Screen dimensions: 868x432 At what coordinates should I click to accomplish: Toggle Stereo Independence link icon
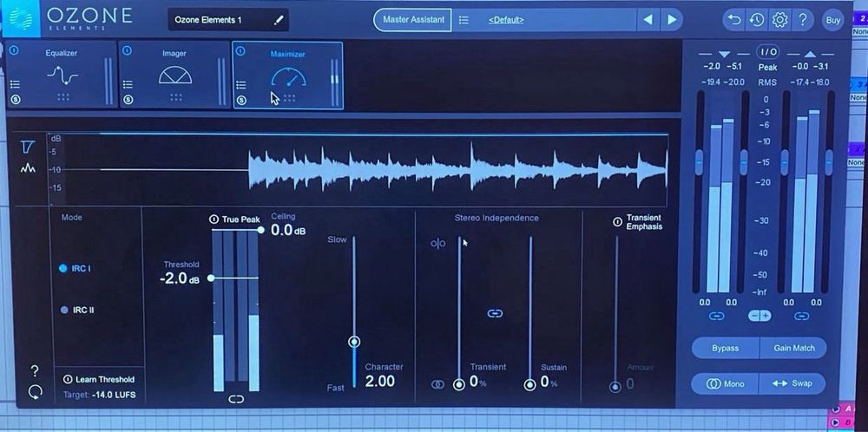(495, 314)
